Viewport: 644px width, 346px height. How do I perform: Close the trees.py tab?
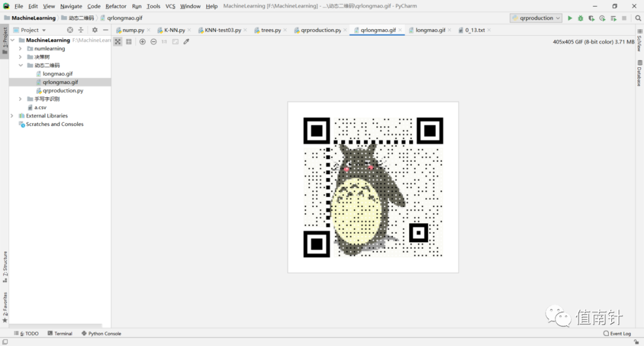coord(285,30)
